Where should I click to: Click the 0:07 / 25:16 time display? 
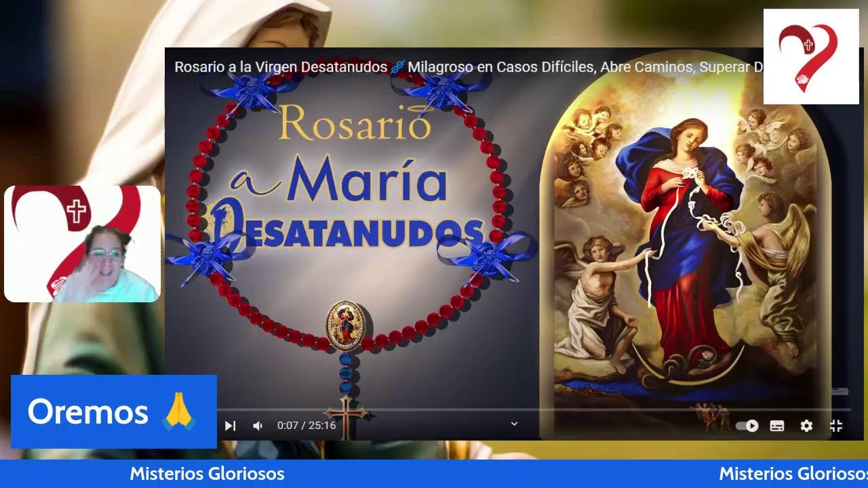coord(307,426)
